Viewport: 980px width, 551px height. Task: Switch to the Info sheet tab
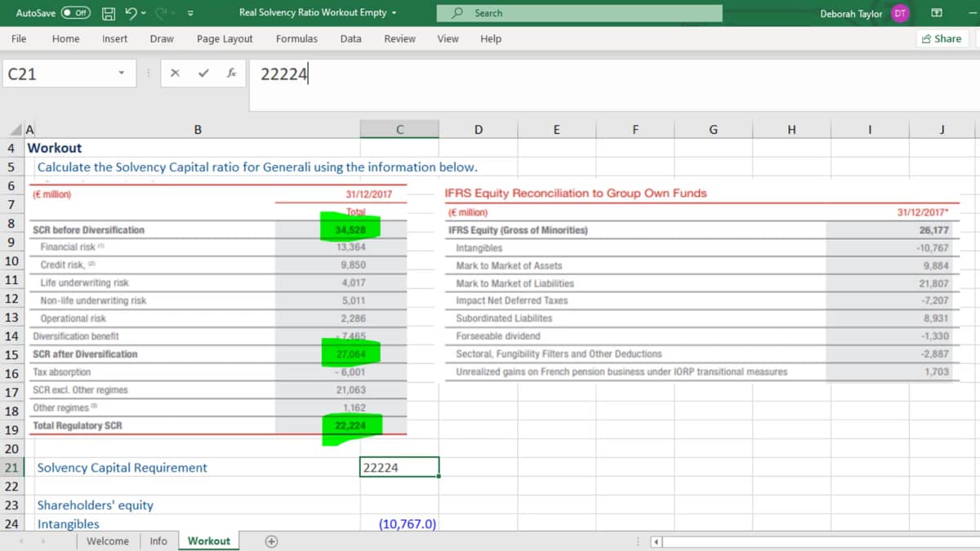point(158,541)
